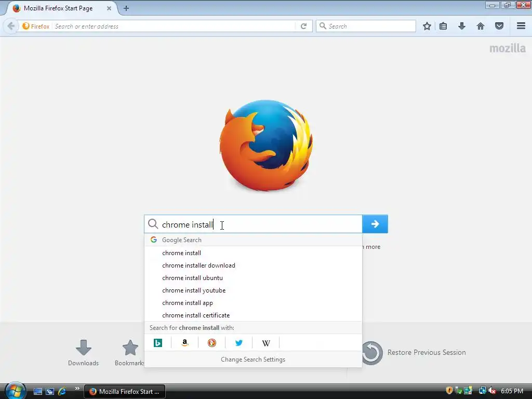Viewport: 532px width, 399px height.
Task: Select Mozilla Firefox Start taskbar button
Action: click(125, 391)
